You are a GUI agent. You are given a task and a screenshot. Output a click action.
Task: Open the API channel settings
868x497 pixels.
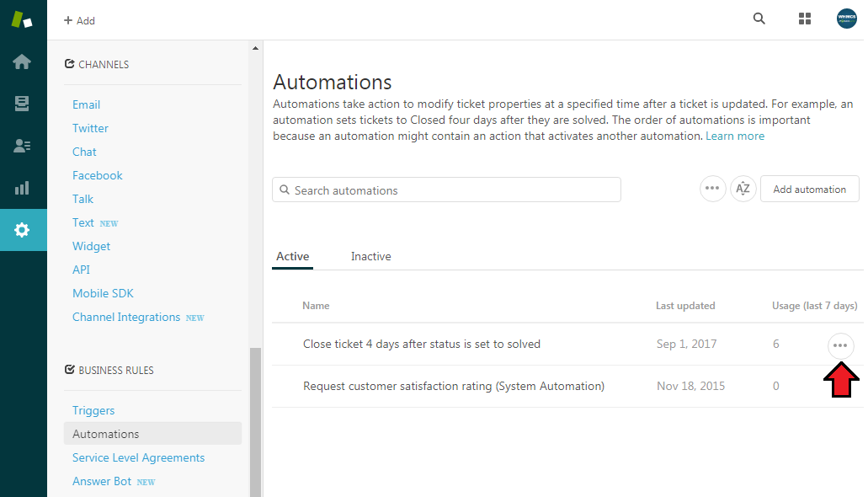[81, 270]
